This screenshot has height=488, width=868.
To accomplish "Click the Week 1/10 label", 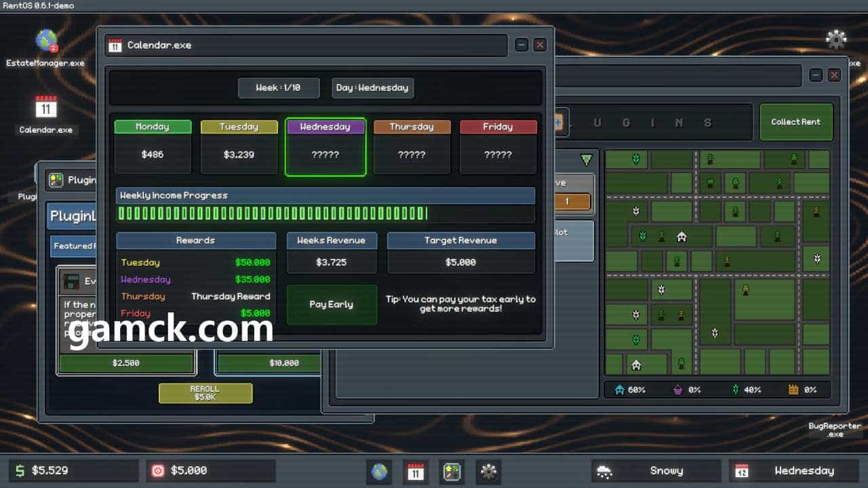I will (x=278, y=87).
